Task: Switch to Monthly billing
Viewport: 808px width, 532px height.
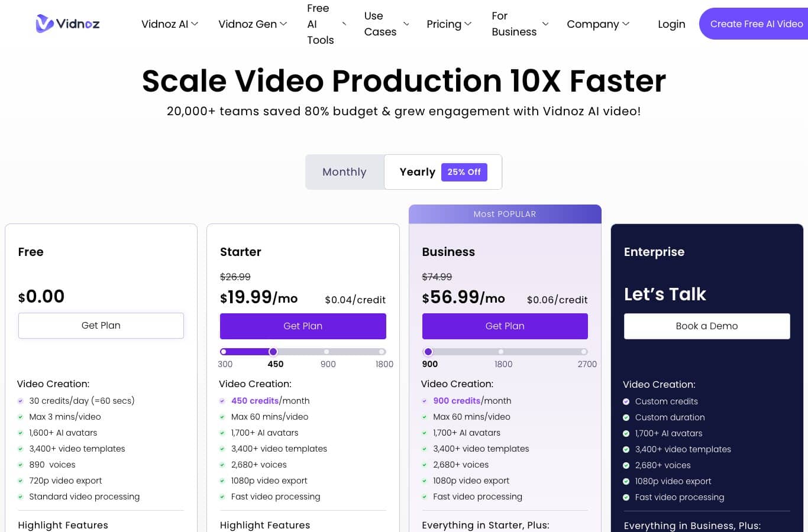Action: pos(344,172)
